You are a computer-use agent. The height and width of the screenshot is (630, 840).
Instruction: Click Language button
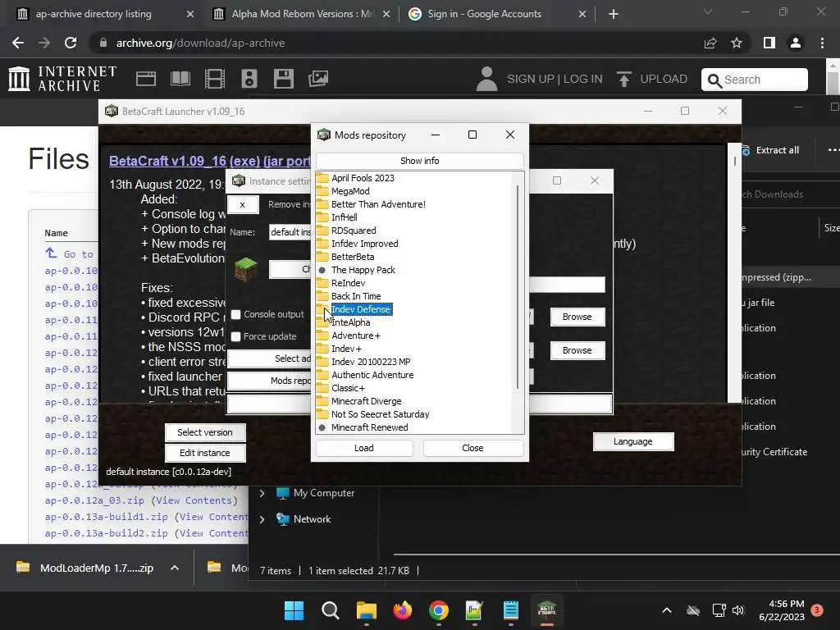pos(633,441)
